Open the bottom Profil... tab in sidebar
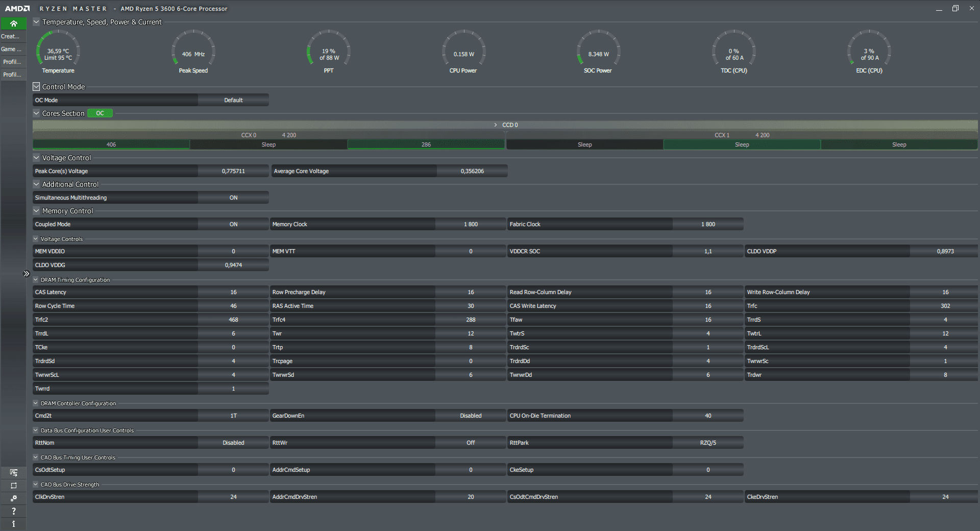980x531 pixels. pos(13,75)
